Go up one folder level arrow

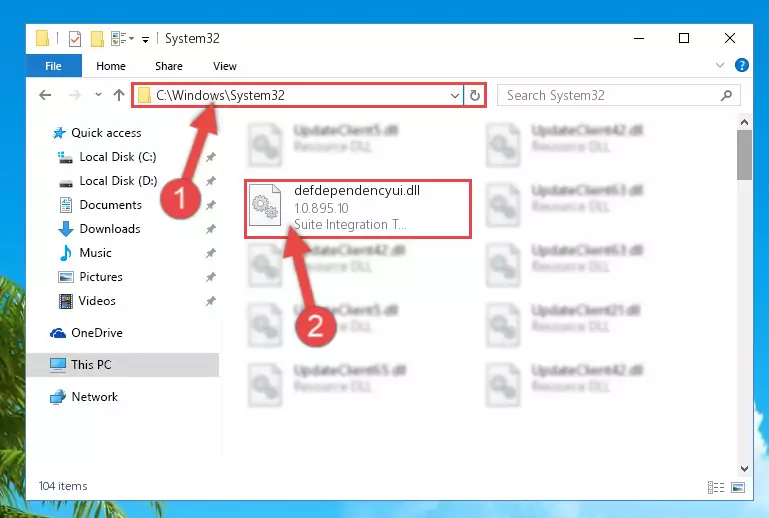pyautogui.click(x=119, y=95)
